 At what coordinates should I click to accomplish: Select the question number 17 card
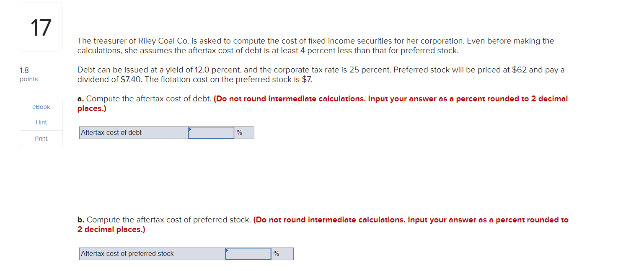[41, 26]
